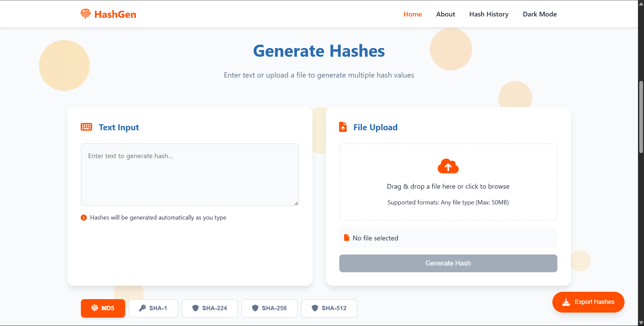The image size is (644, 326).
Task: Toggle Dark Mode in the navigation bar
Action: point(540,14)
